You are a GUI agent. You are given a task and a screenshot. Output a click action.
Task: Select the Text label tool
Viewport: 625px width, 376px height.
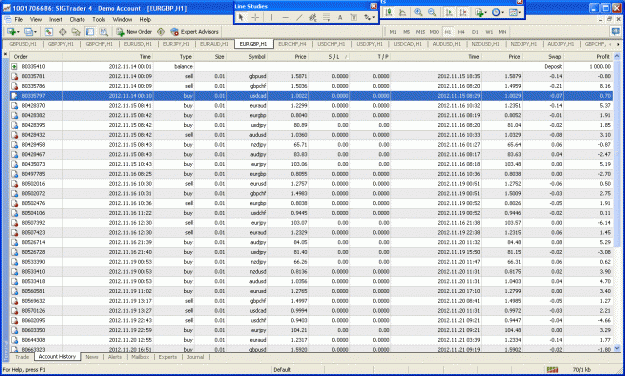coord(340,17)
